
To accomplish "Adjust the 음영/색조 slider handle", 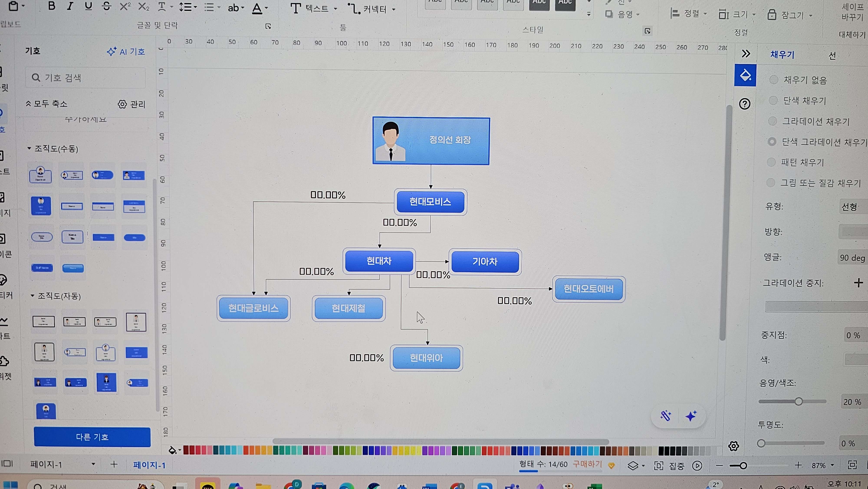I will click(x=798, y=401).
